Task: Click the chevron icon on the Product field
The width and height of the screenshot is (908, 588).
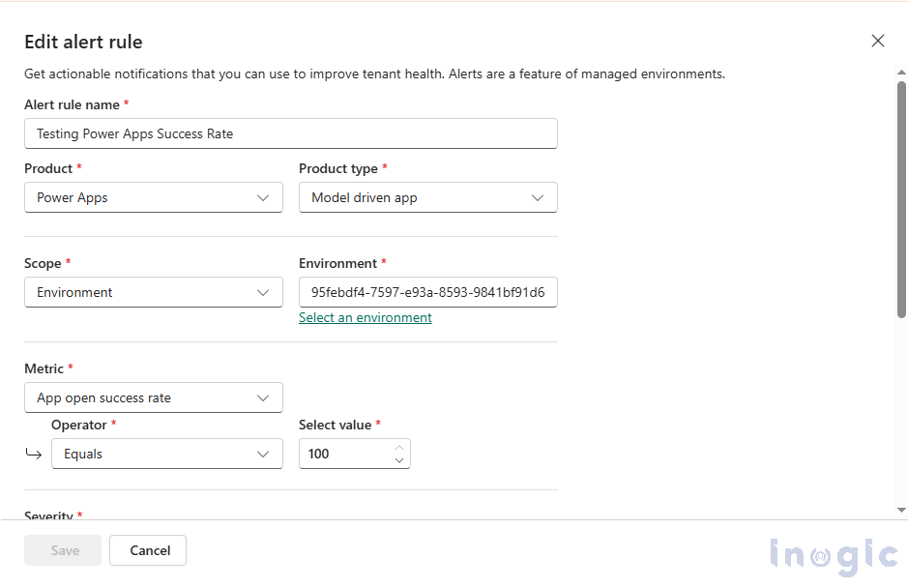Action: pos(263,197)
